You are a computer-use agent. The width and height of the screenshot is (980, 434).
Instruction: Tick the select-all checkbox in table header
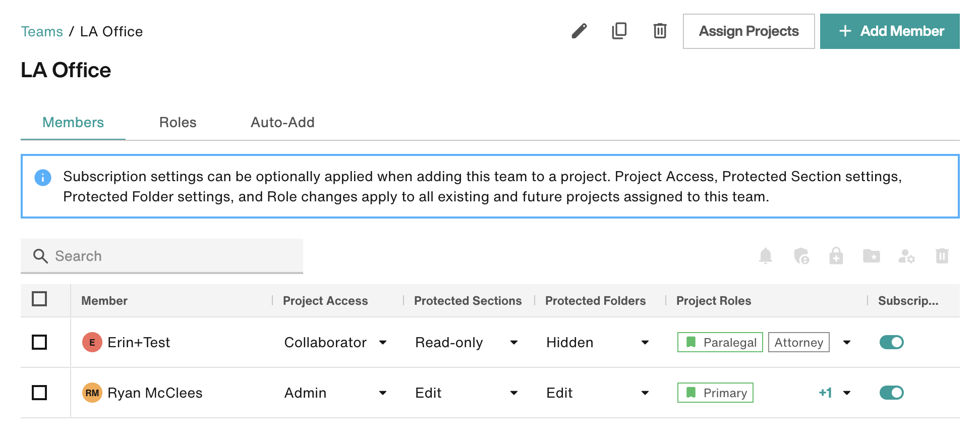pyautogui.click(x=39, y=299)
